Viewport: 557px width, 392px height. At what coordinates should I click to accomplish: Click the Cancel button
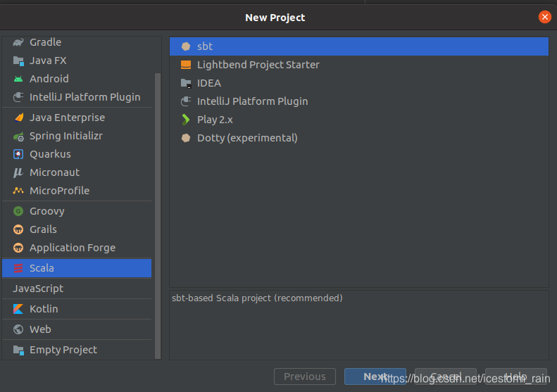click(446, 377)
